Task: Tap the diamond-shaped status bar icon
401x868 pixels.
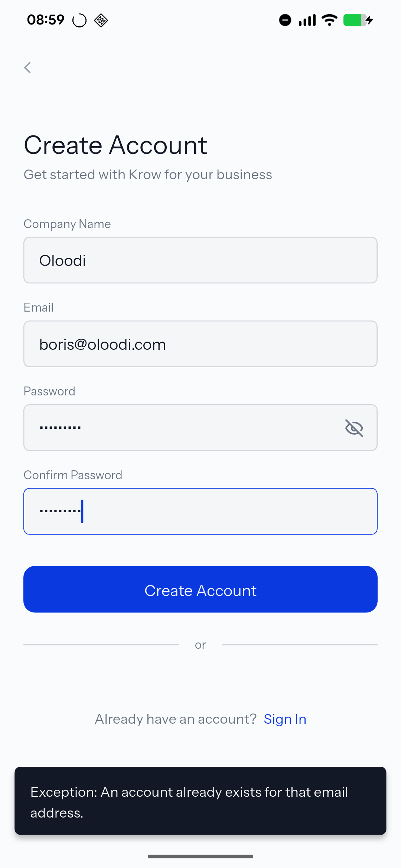Action: (x=101, y=20)
